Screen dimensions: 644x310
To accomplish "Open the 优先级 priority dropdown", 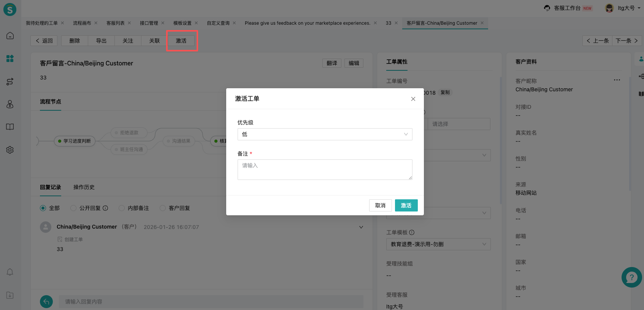I will [325, 134].
